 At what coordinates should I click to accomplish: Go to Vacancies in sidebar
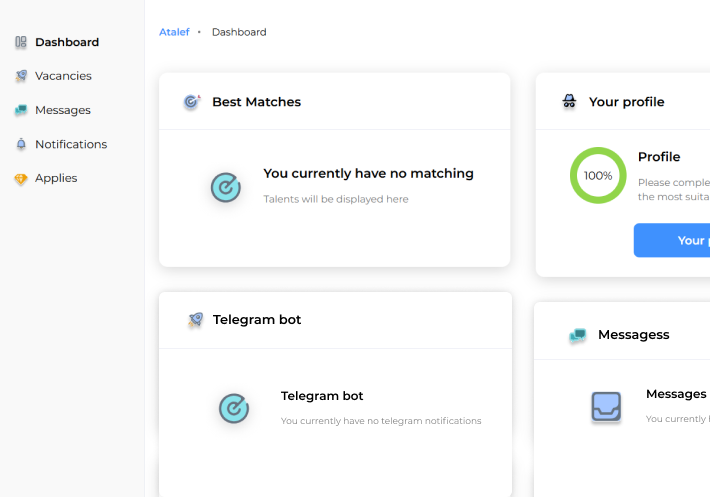[63, 76]
